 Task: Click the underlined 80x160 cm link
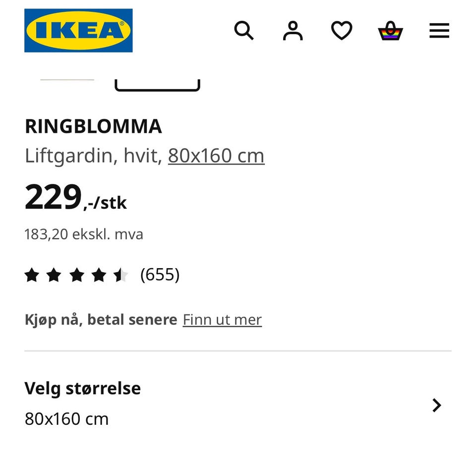216,156
